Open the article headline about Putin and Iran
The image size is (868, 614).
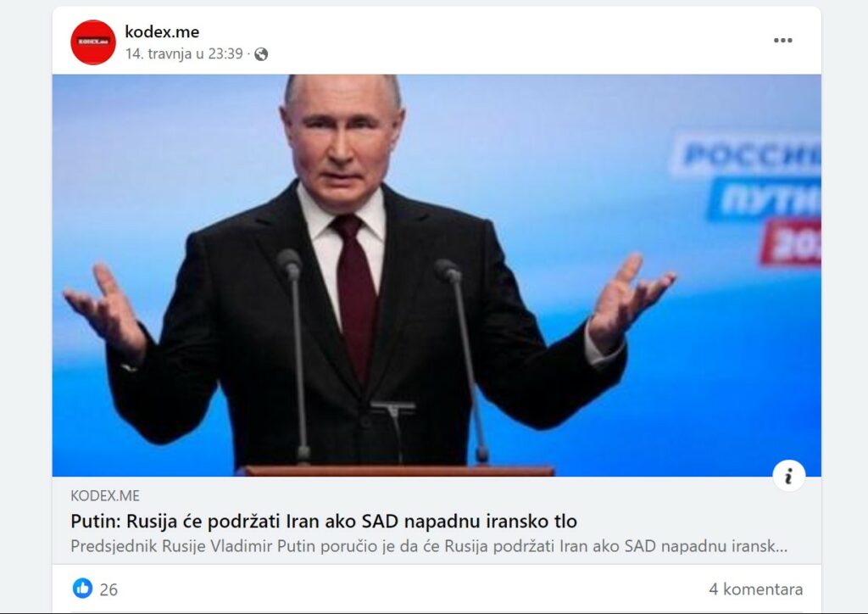click(x=324, y=521)
